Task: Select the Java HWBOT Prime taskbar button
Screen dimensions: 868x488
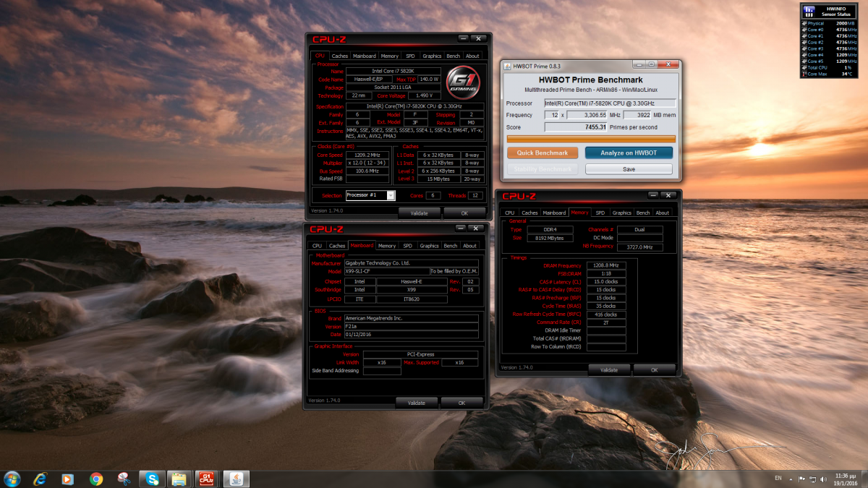Action: click(235, 479)
